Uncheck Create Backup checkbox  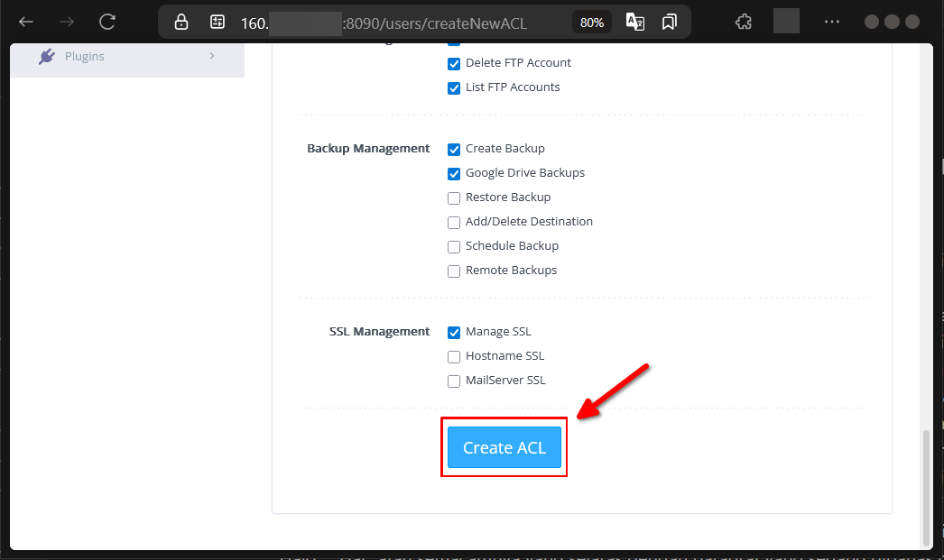coord(454,149)
